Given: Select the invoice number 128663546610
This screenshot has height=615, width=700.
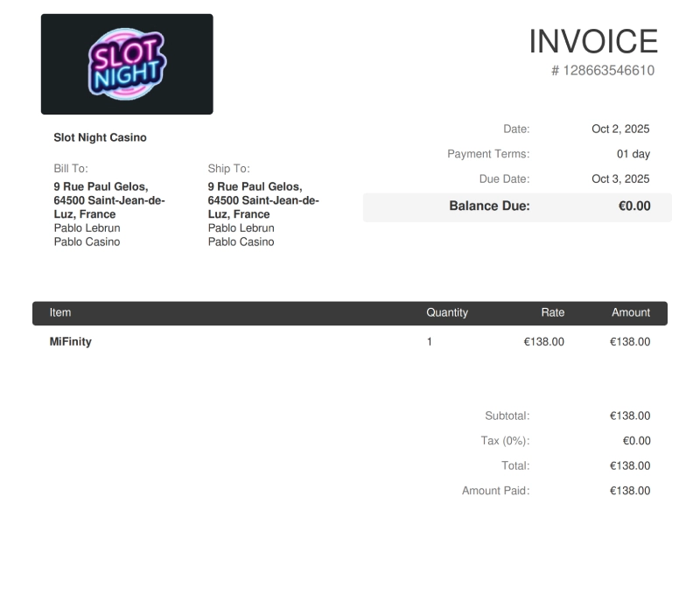Looking at the screenshot, I should pyautogui.click(x=603, y=71).
